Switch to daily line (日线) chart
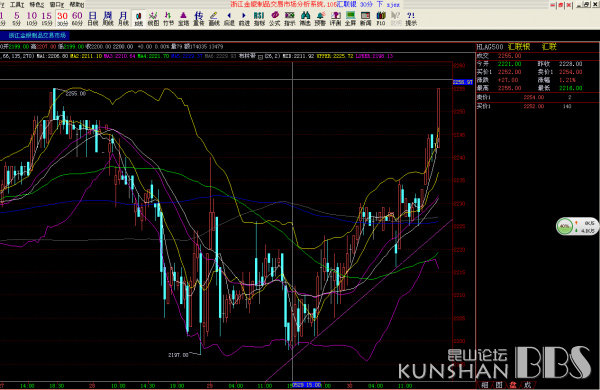The image size is (600, 390). tap(93, 18)
